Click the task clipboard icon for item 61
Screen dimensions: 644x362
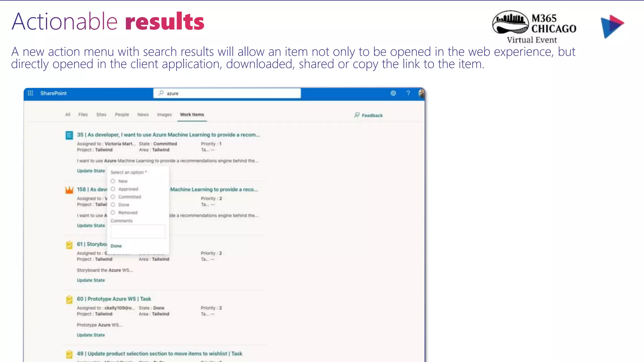[69, 245]
